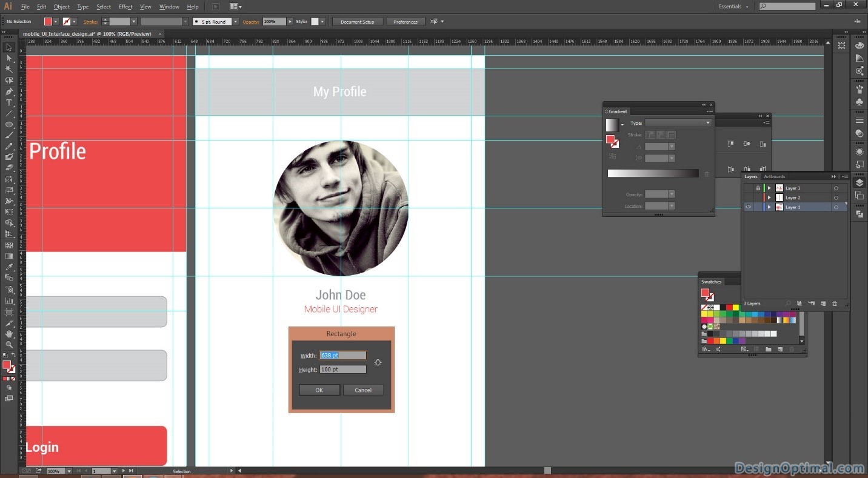868x478 pixels.
Task: Click the Fill color box in toolbox
Action: 7,365
